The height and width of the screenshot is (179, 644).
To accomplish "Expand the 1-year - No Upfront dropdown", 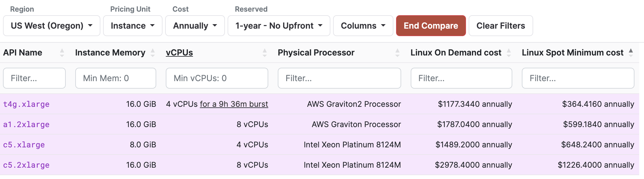I will [x=279, y=26].
